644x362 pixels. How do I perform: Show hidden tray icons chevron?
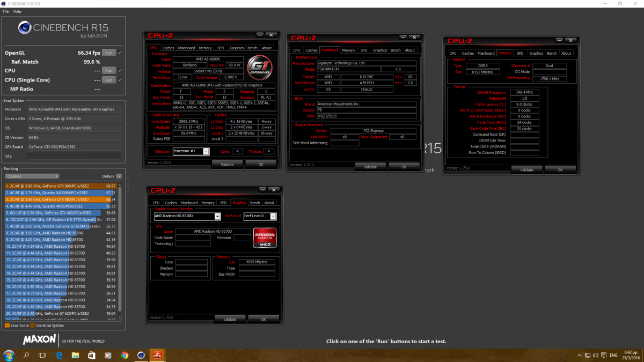click(579, 355)
